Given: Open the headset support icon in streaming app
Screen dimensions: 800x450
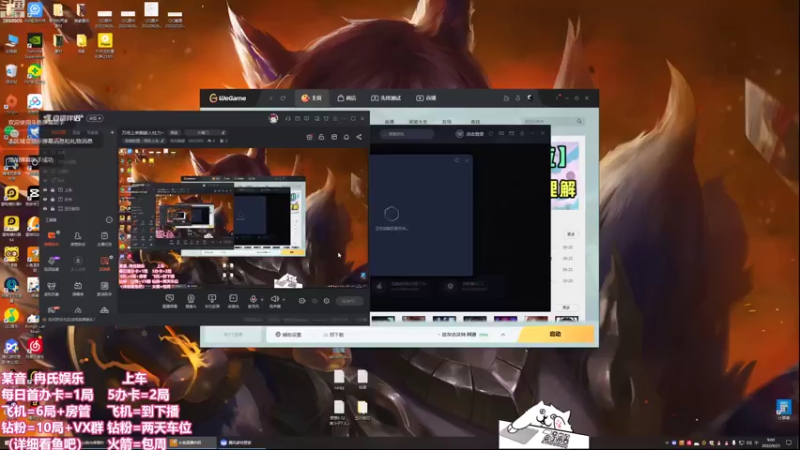Looking at the screenshot, I should (x=288, y=118).
